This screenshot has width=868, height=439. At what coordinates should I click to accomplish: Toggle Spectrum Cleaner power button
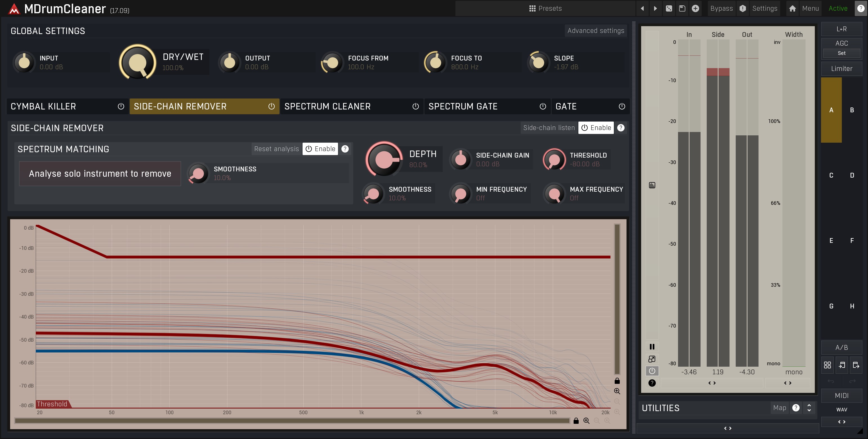(x=416, y=106)
